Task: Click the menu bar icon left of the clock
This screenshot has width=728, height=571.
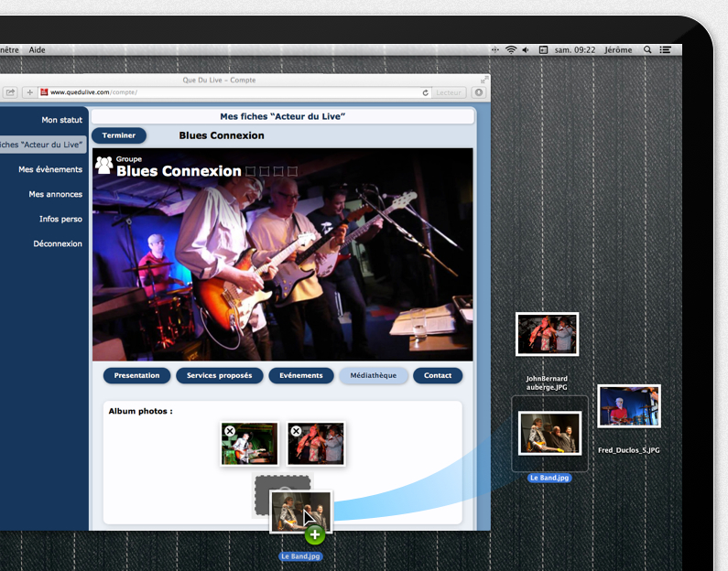Action: pos(543,49)
